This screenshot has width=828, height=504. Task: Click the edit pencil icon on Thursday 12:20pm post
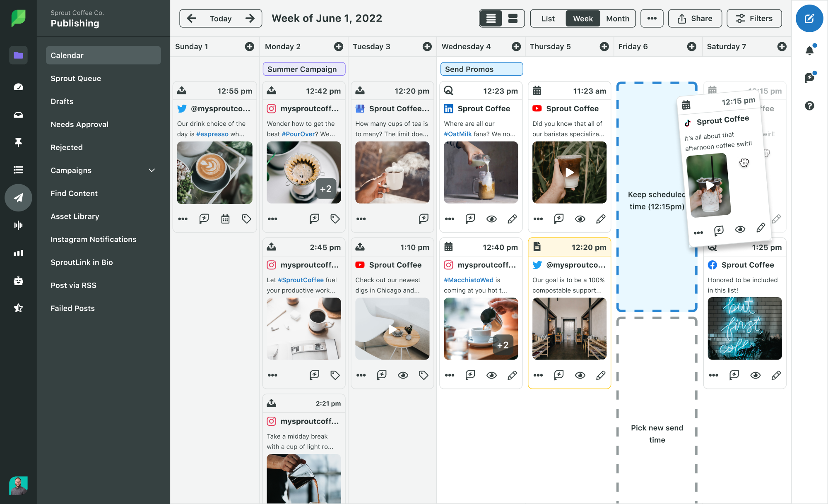[600, 374]
